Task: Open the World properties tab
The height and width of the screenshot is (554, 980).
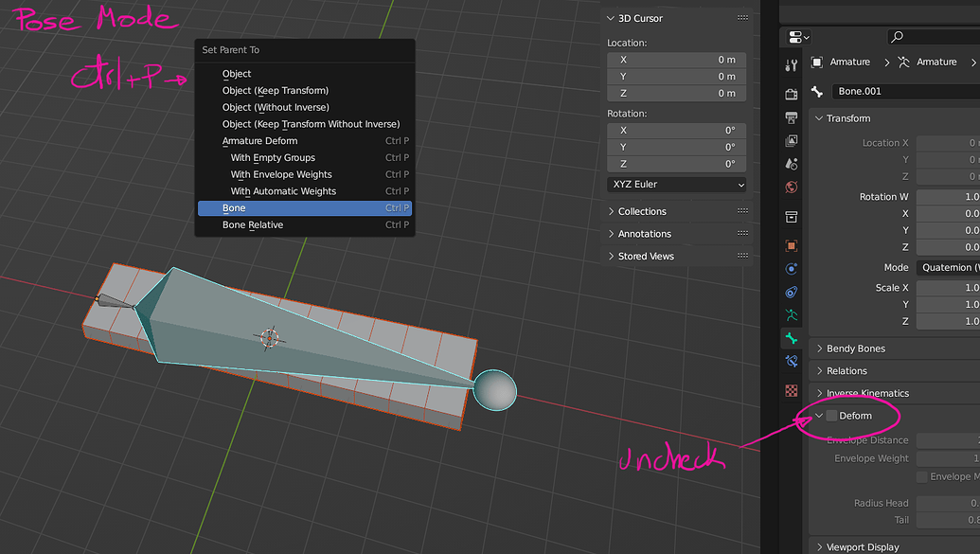Action: [x=792, y=187]
